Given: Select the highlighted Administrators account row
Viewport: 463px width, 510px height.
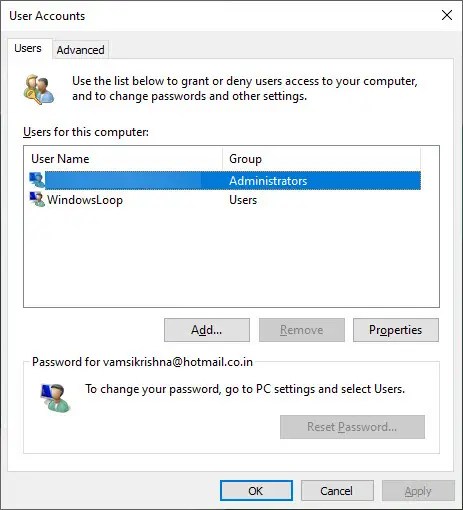Looking at the screenshot, I should pyautogui.click(x=225, y=181).
